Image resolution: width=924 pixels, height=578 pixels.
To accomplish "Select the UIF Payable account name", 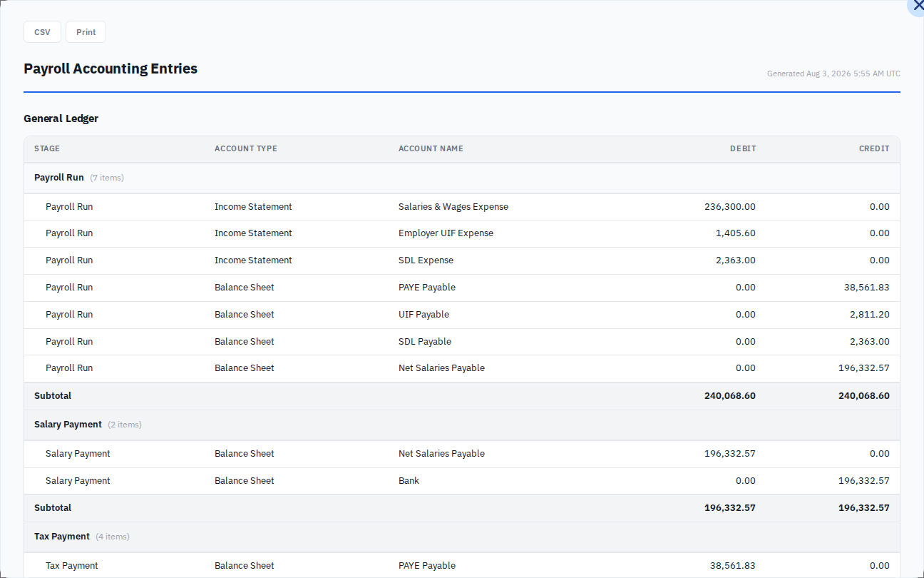I will coord(423,315).
